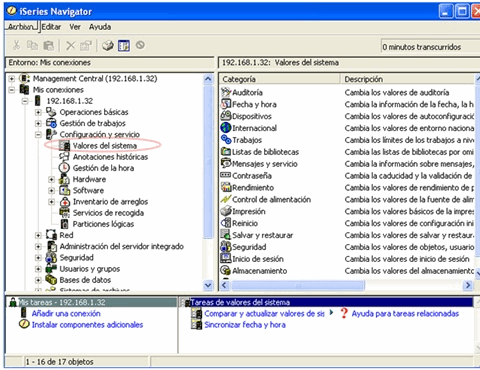Click Sincronizar fecha y hora link
Screen dimensions: 480x370
point(245,325)
